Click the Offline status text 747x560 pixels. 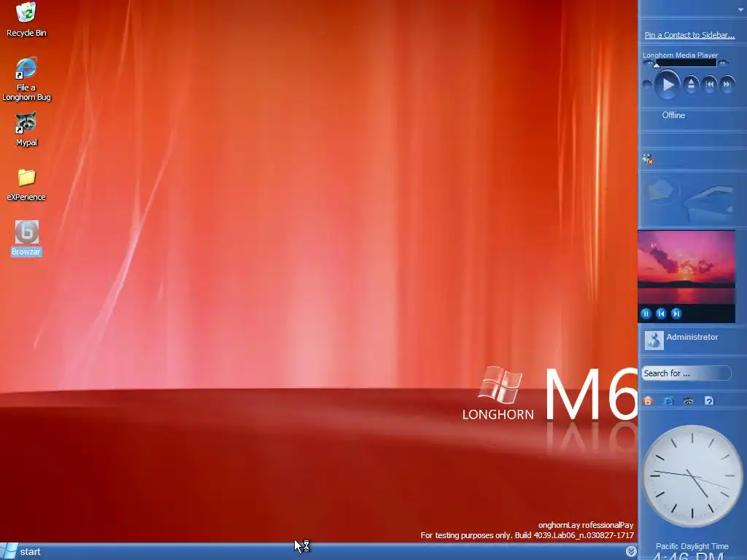[x=673, y=115]
